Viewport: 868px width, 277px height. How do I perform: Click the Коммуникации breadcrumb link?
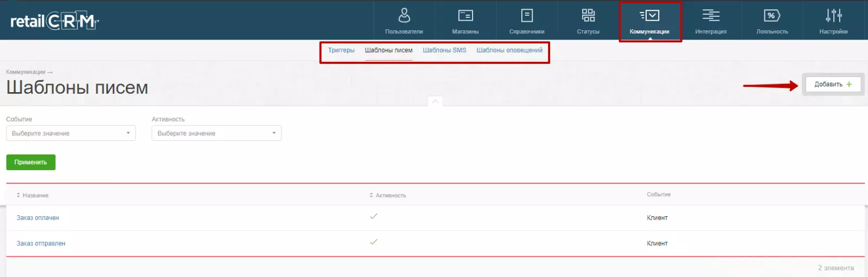(25, 72)
